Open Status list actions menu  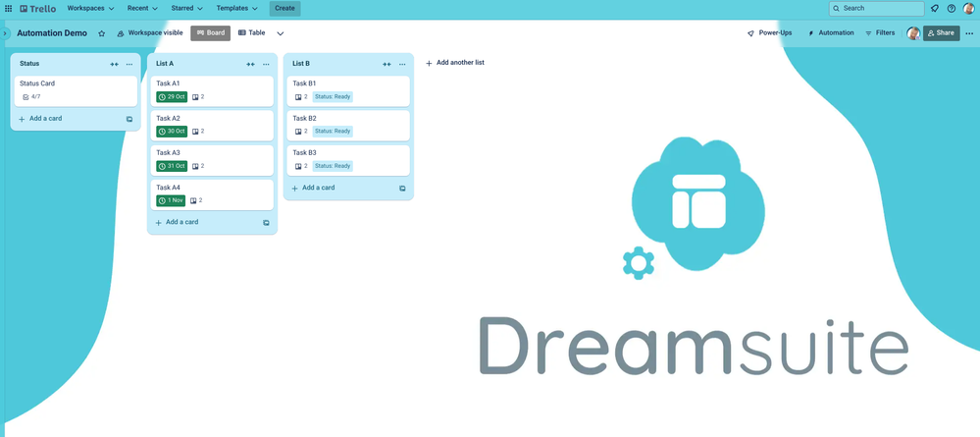pyautogui.click(x=129, y=64)
